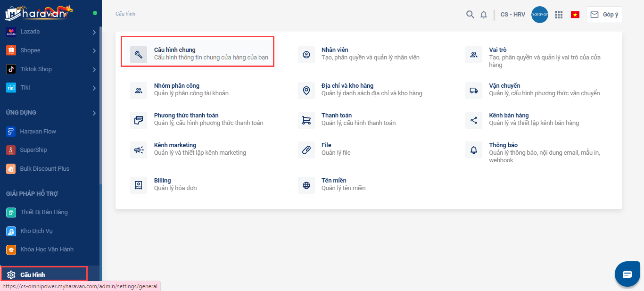Open the notifications bell in header
The height and width of the screenshot is (291, 644).
point(484,15)
